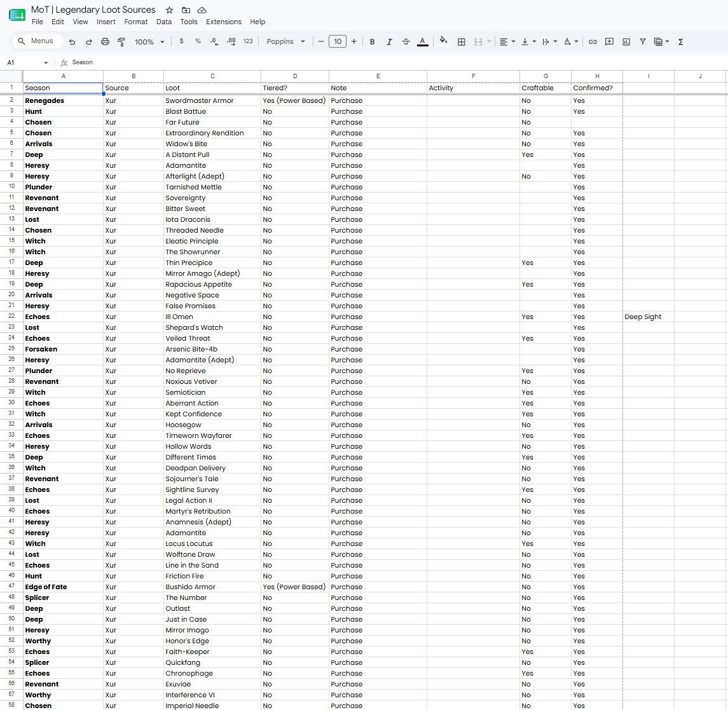Viewport: 728px width, 710px height.
Task: Click the Redo icon
Action: pyautogui.click(x=88, y=42)
